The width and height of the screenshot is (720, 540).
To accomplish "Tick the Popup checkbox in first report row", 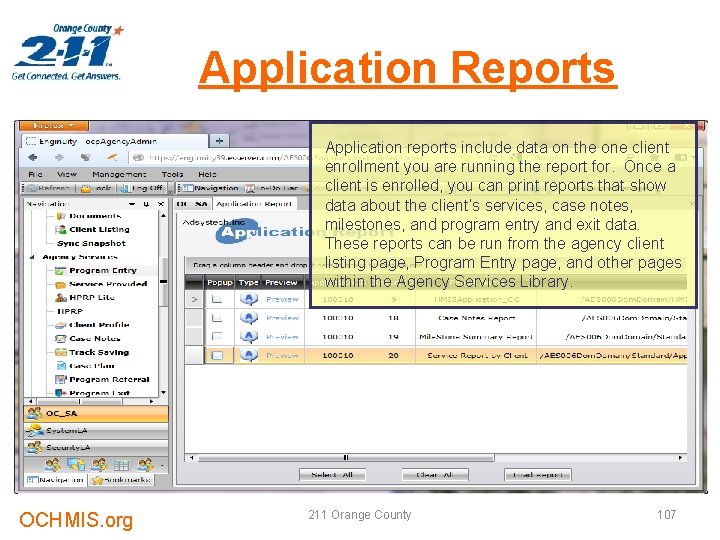I will pyautogui.click(x=217, y=299).
